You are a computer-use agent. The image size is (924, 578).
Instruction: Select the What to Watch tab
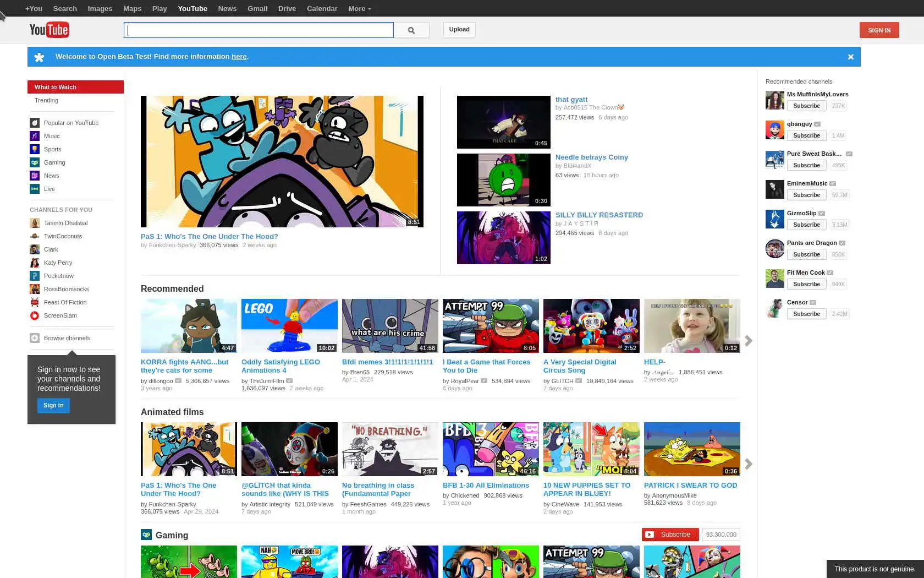point(75,87)
